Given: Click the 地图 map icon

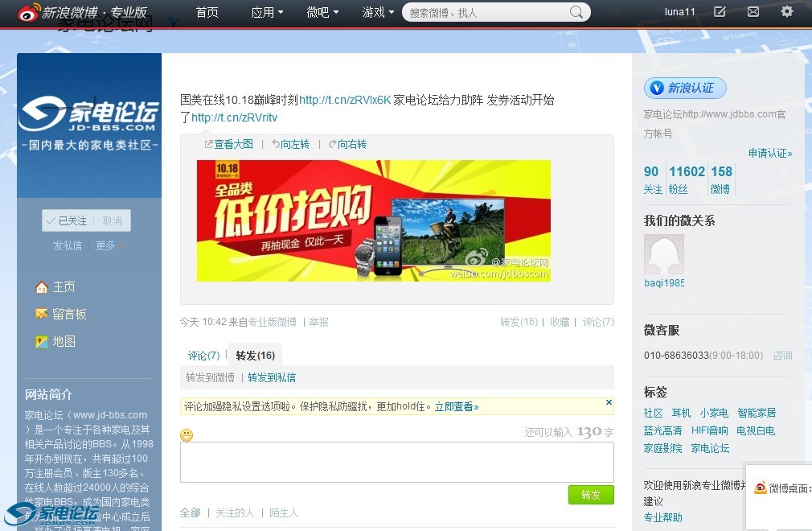Looking at the screenshot, I should 42,341.
